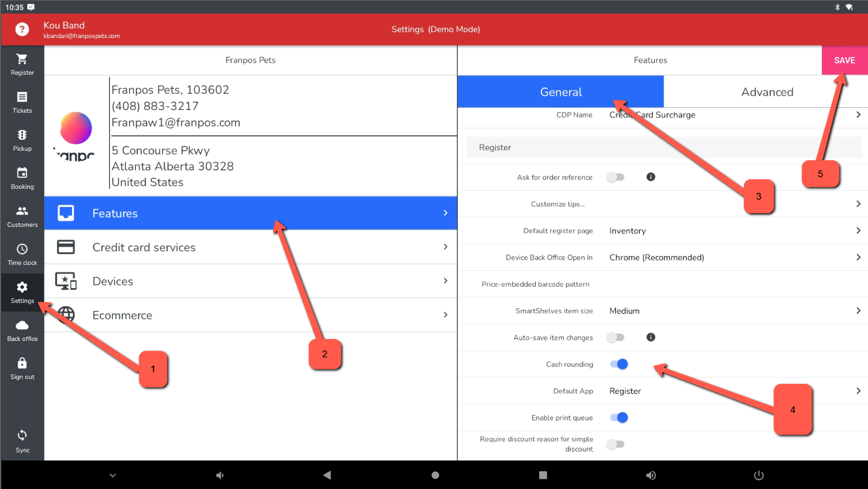Click the SAVE button
The width and height of the screenshot is (868, 489).
[844, 60]
